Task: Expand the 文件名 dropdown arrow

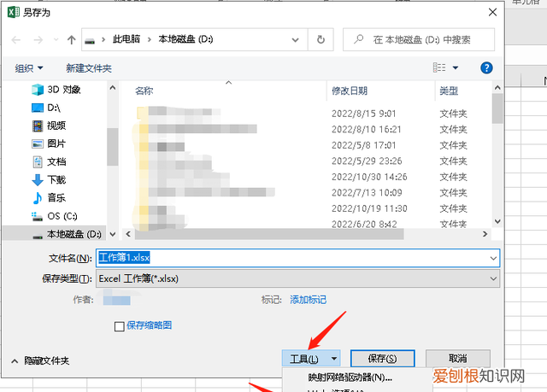Action: coord(493,258)
